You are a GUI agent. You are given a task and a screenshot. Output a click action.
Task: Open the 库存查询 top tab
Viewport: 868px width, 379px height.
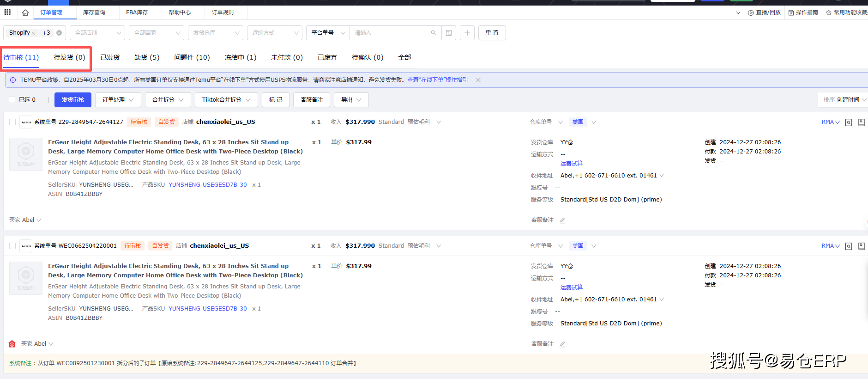[94, 12]
